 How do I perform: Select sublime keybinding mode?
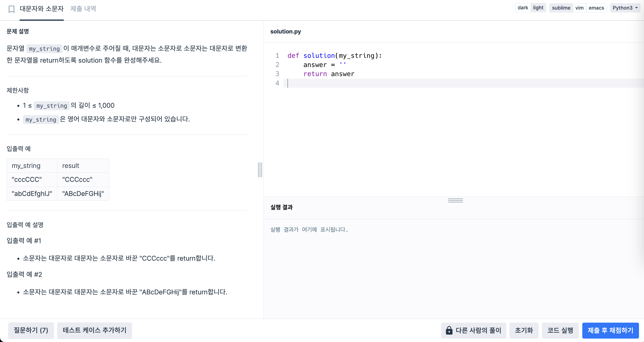[x=561, y=8]
